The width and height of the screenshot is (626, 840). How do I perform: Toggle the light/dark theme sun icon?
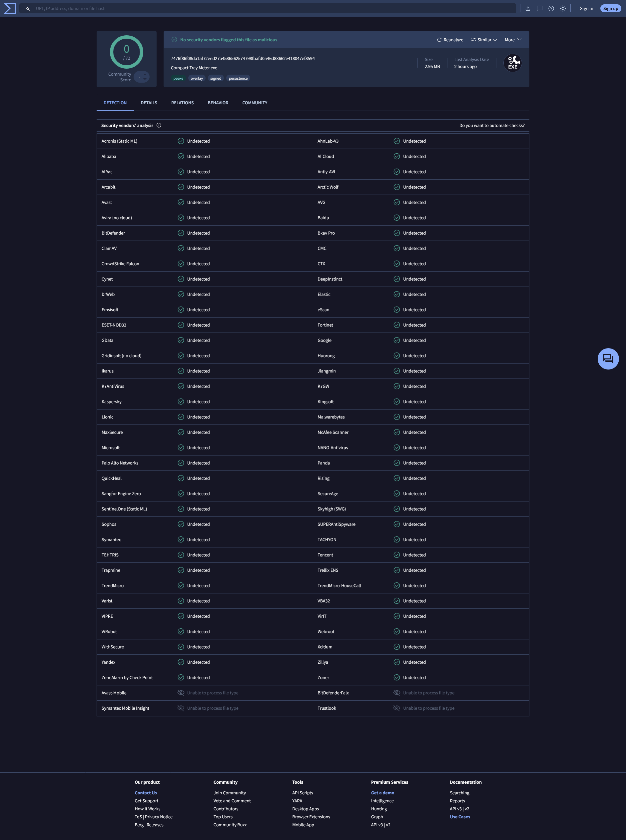pyautogui.click(x=563, y=8)
